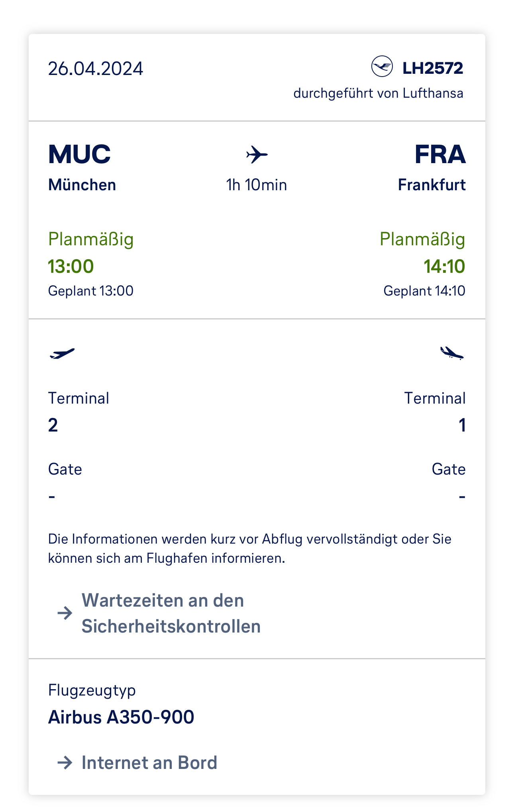Image resolution: width=514 pixels, height=812 pixels.
Task: Click the green arrival time 14:10
Action: coord(444,266)
